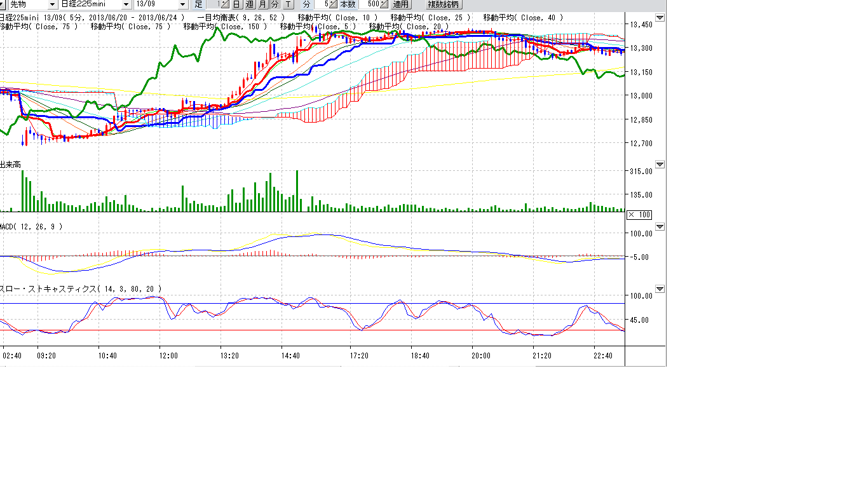Click the 足 period label button
The width and height of the screenshot is (868, 488).
(198, 4)
